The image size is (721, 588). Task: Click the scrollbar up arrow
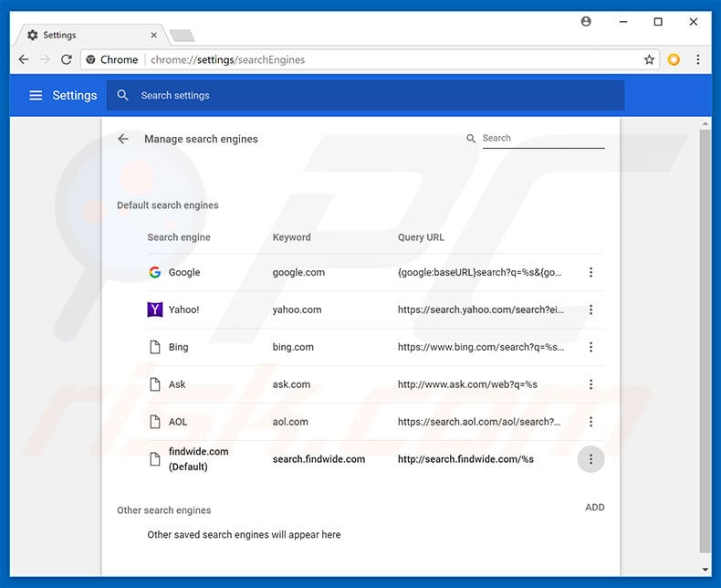tap(705, 124)
